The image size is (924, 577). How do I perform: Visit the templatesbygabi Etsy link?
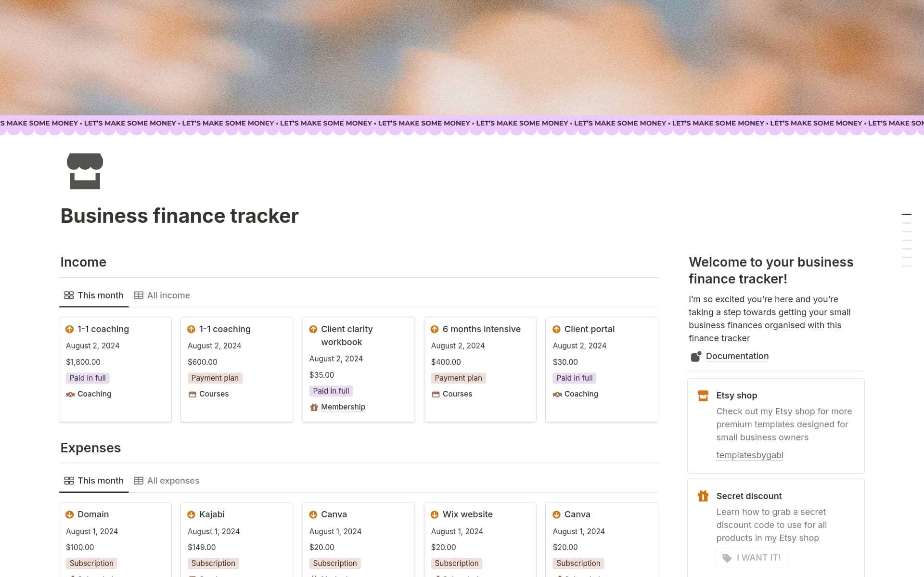[x=749, y=455]
